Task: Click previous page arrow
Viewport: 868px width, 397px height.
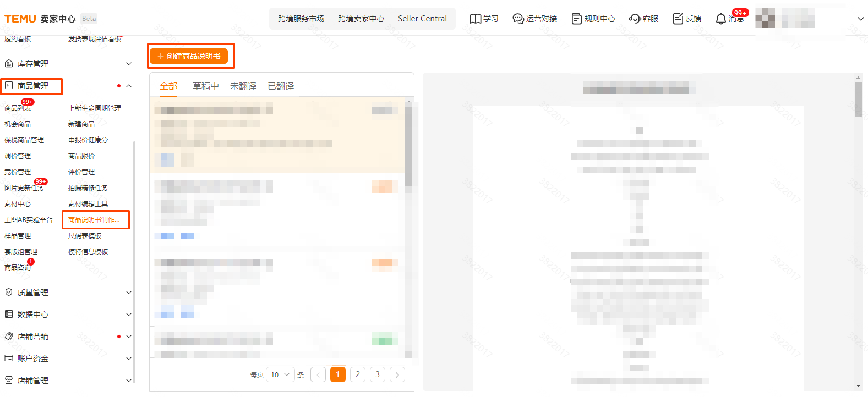Action: click(318, 374)
